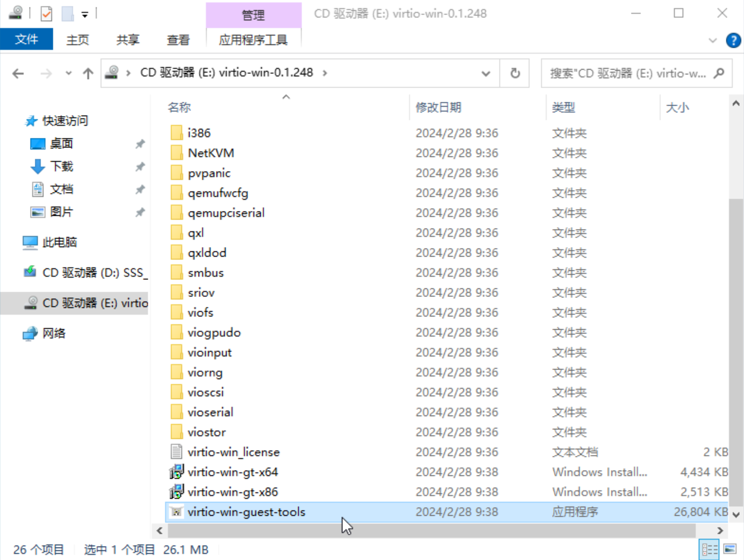
Task: Sort by 修改日期 column header
Action: point(438,107)
